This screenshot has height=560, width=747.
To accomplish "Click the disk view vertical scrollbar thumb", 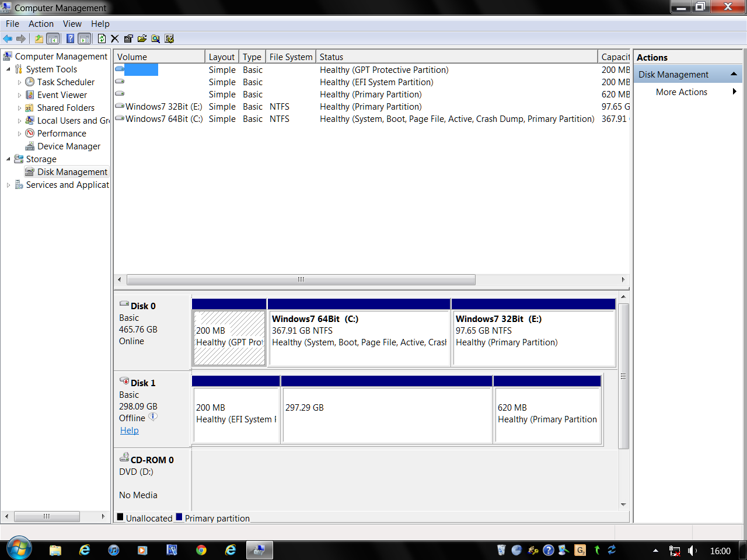I will (x=623, y=376).
